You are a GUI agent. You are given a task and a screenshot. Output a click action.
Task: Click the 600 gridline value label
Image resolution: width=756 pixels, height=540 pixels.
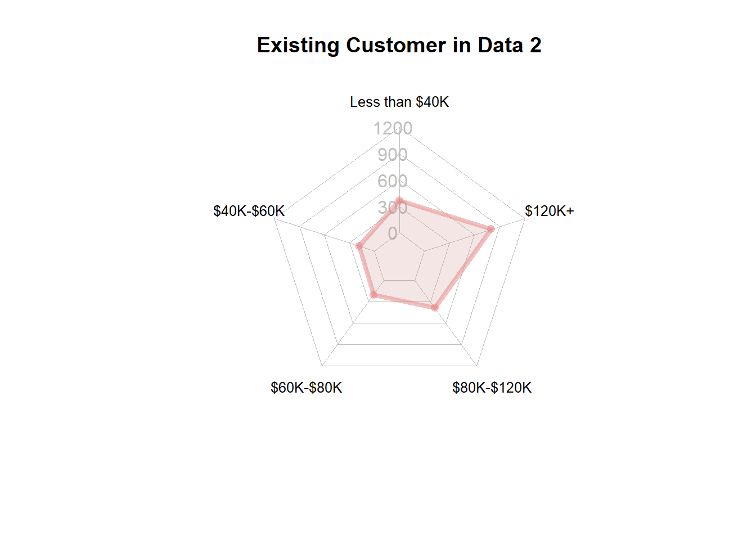(x=393, y=181)
